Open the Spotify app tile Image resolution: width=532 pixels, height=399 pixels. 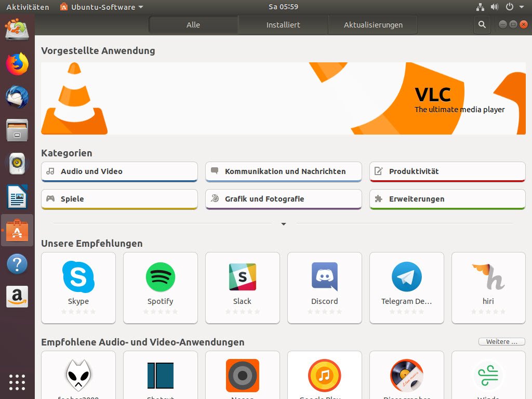(161, 288)
